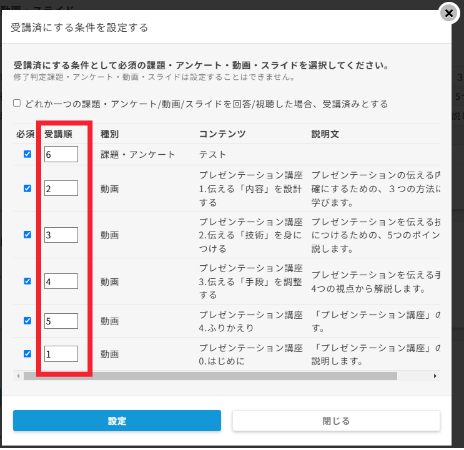Toggle the 'どれか一つの課題' any-one-item checkbox
The height and width of the screenshot is (450, 464).
pyautogui.click(x=17, y=103)
